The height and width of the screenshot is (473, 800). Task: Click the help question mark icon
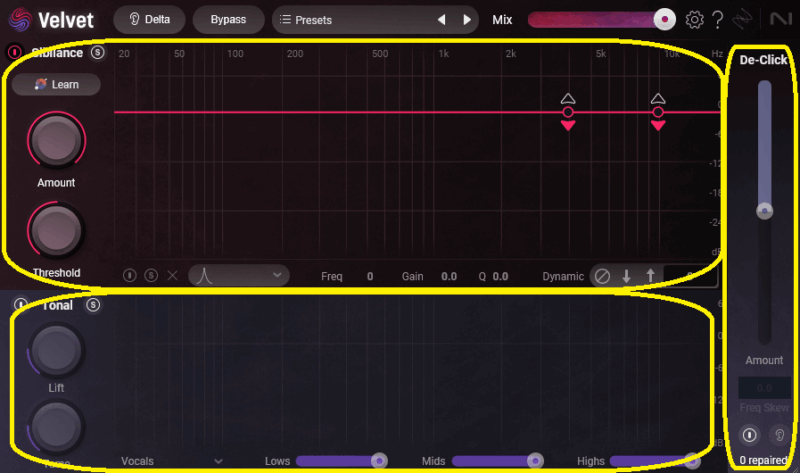click(717, 19)
